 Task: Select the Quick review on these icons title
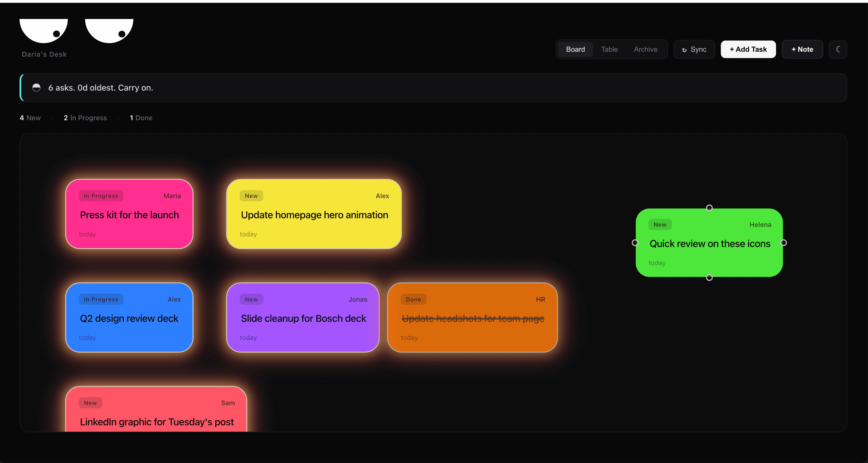click(x=710, y=244)
